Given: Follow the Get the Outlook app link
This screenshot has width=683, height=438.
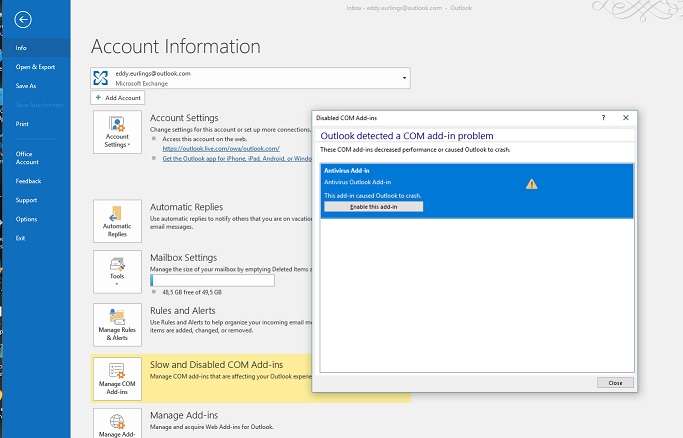Looking at the screenshot, I should [x=237, y=158].
